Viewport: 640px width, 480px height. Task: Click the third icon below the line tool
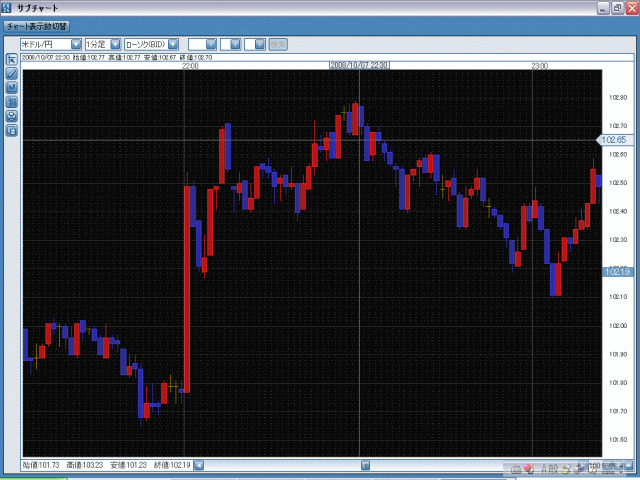[x=11, y=87]
